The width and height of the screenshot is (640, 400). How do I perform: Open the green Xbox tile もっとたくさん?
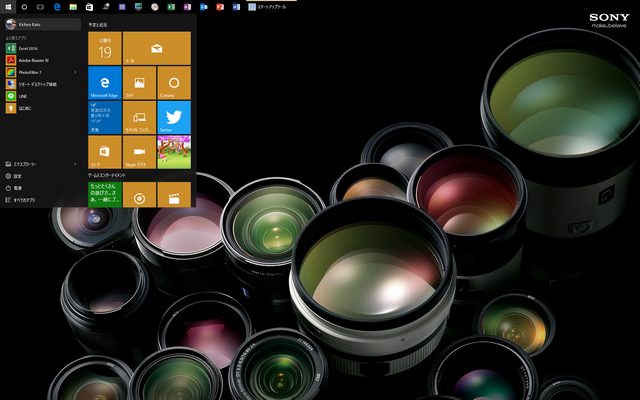tap(105, 194)
